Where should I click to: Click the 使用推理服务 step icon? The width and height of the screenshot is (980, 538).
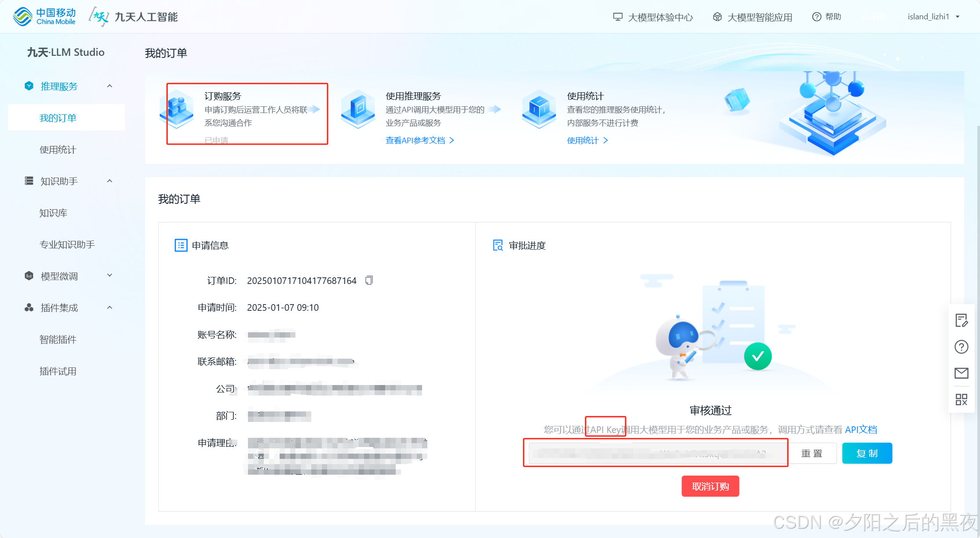click(358, 109)
